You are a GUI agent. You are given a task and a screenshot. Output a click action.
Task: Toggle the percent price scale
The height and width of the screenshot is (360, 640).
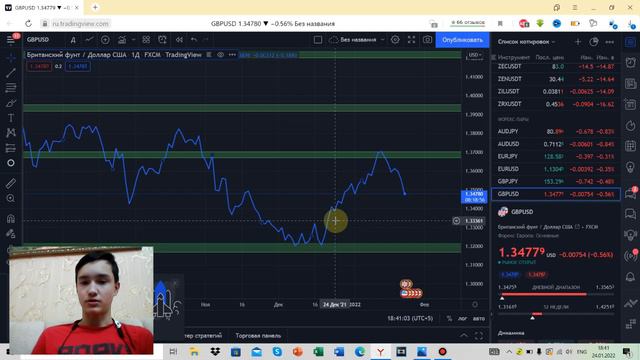[x=449, y=318]
